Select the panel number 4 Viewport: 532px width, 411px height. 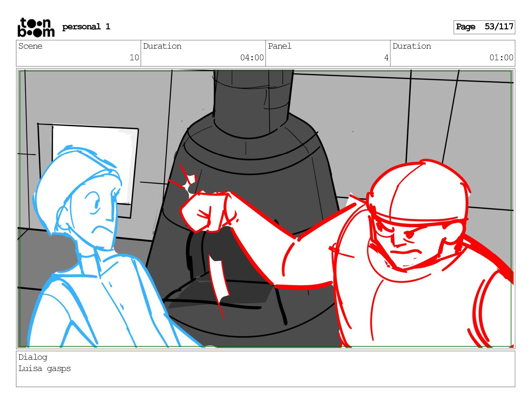click(386, 58)
